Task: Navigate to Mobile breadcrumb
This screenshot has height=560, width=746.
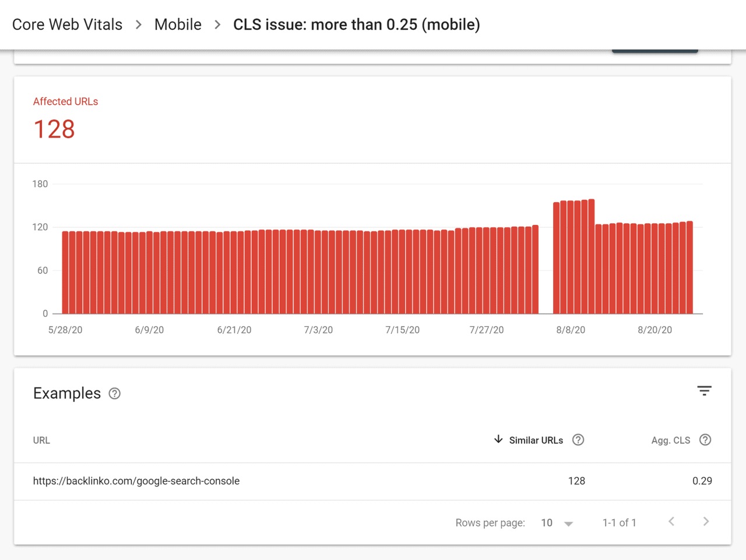Action: click(x=178, y=24)
